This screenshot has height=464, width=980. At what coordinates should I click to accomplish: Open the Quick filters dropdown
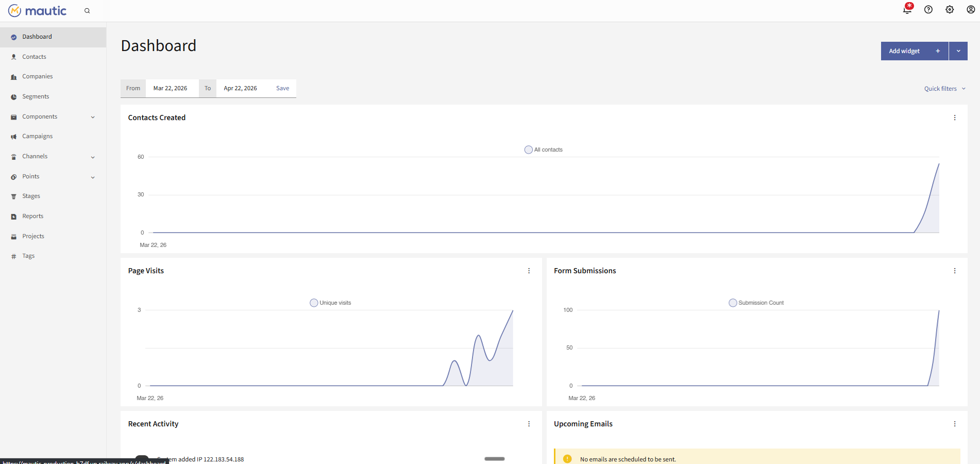(x=943, y=88)
